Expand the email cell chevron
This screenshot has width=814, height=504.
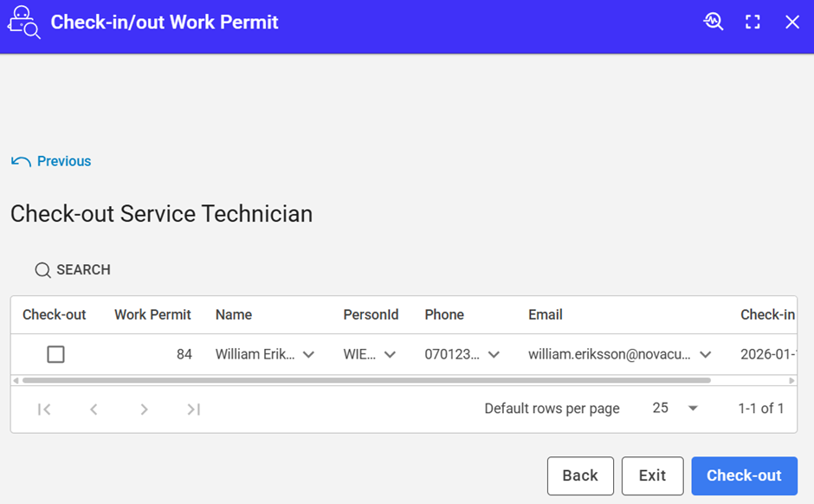[x=706, y=354]
